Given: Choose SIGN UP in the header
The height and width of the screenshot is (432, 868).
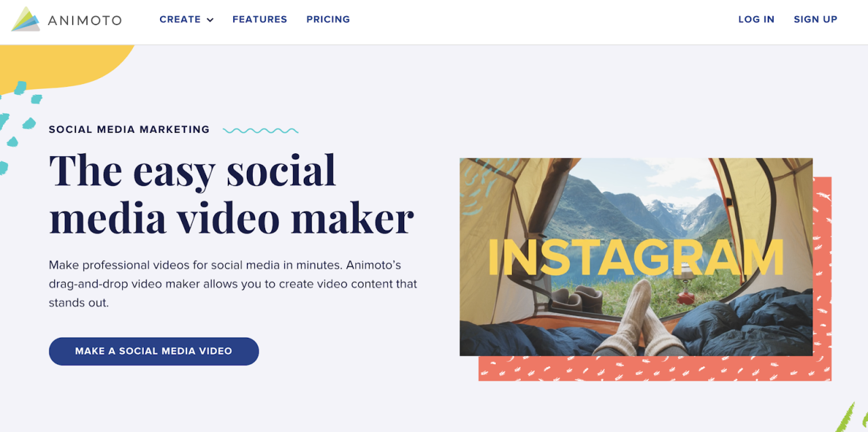Looking at the screenshot, I should tap(816, 20).
